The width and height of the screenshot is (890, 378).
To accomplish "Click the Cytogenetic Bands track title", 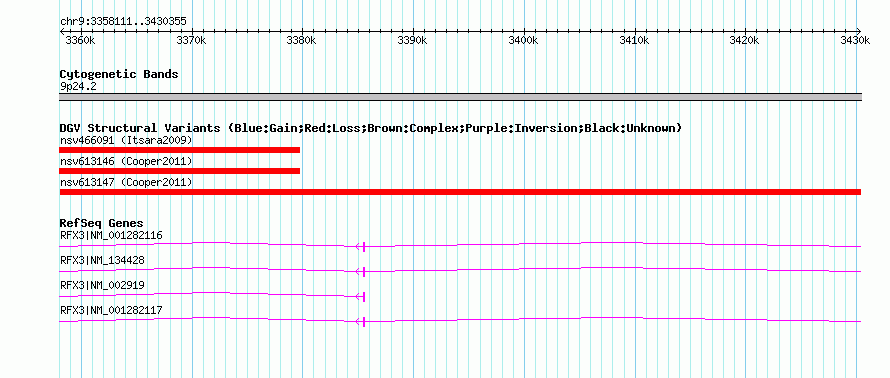I will (x=119, y=74).
